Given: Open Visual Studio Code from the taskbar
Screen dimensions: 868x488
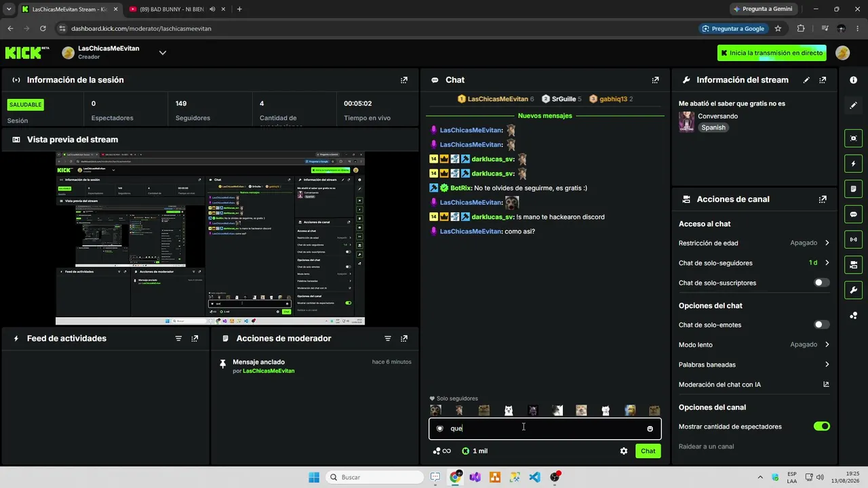Looking at the screenshot, I should (535, 477).
